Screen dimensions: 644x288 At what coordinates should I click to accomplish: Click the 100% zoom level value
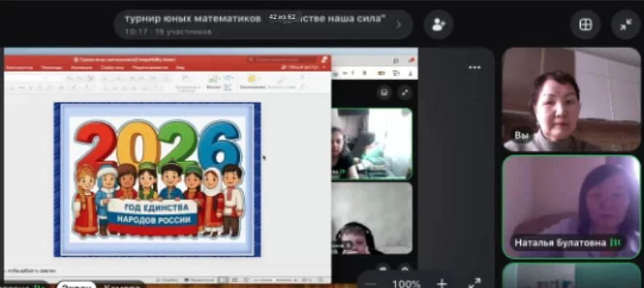406,284
